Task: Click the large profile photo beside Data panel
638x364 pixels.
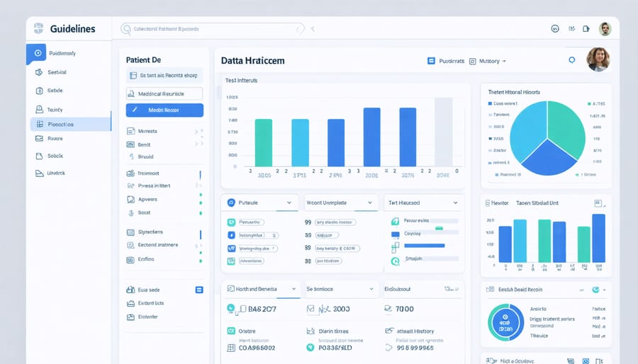Action: 598,59
